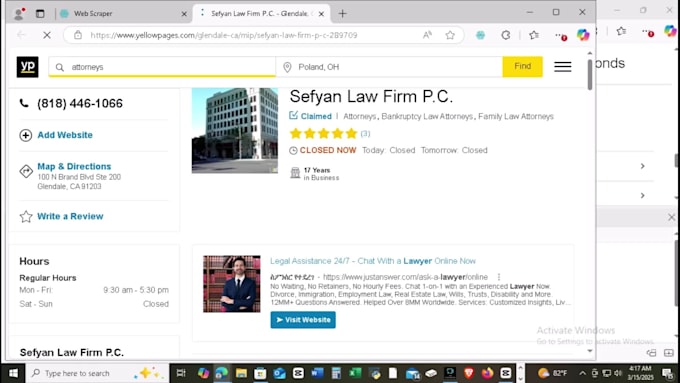Open the Windows Start menu
This screenshot has width=680, height=383.
point(13,373)
